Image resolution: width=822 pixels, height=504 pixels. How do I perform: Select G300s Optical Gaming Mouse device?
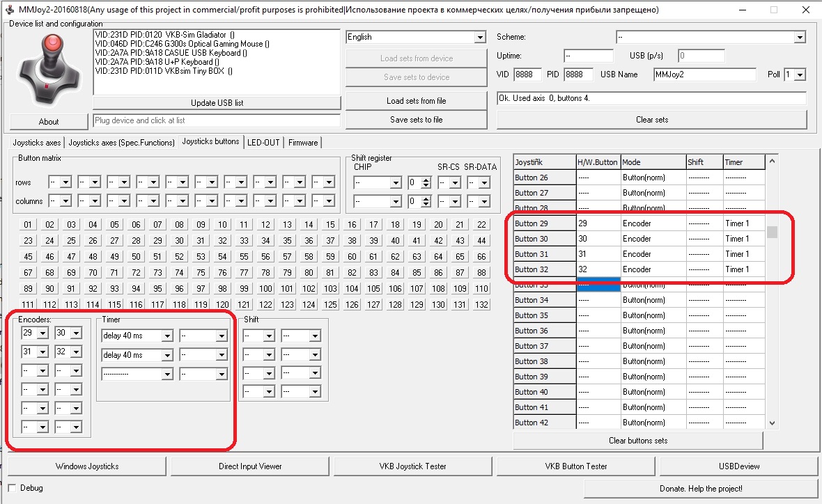tap(182, 44)
